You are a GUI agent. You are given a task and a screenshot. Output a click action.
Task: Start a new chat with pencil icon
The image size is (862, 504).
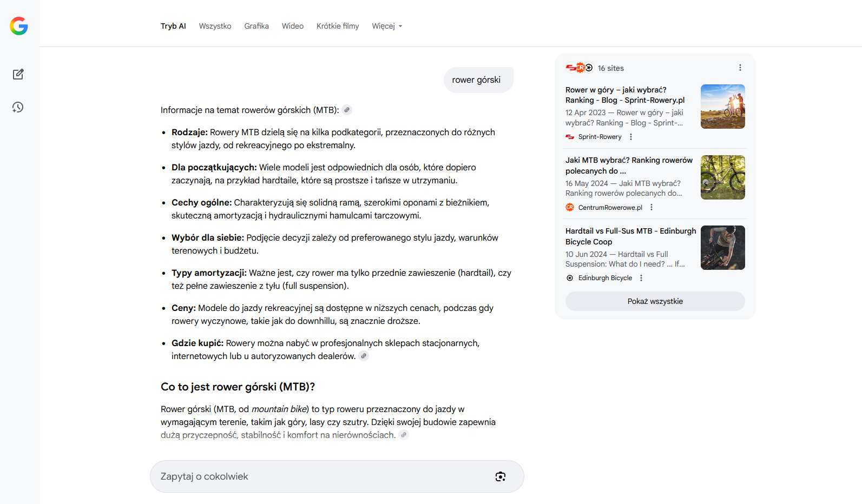pyautogui.click(x=18, y=74)
